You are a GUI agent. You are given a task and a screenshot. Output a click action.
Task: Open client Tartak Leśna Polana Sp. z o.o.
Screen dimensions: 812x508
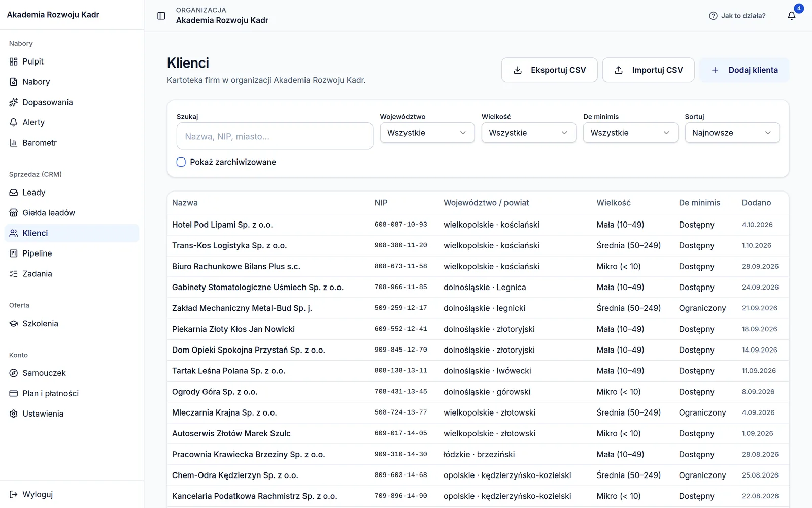coord(228,371)
